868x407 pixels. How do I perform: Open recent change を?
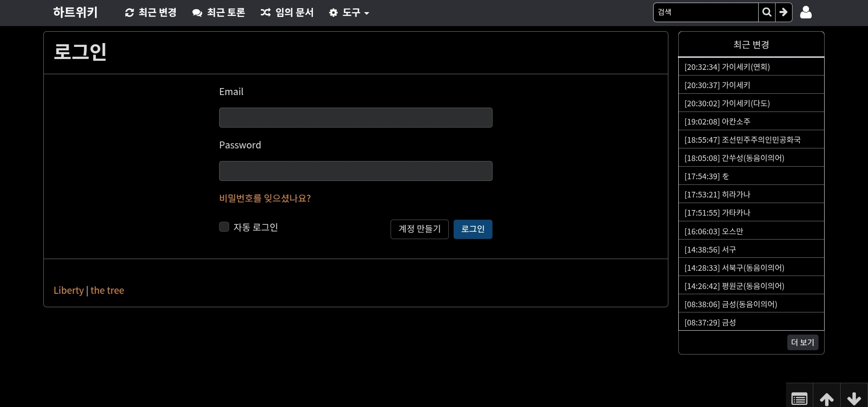751,176
